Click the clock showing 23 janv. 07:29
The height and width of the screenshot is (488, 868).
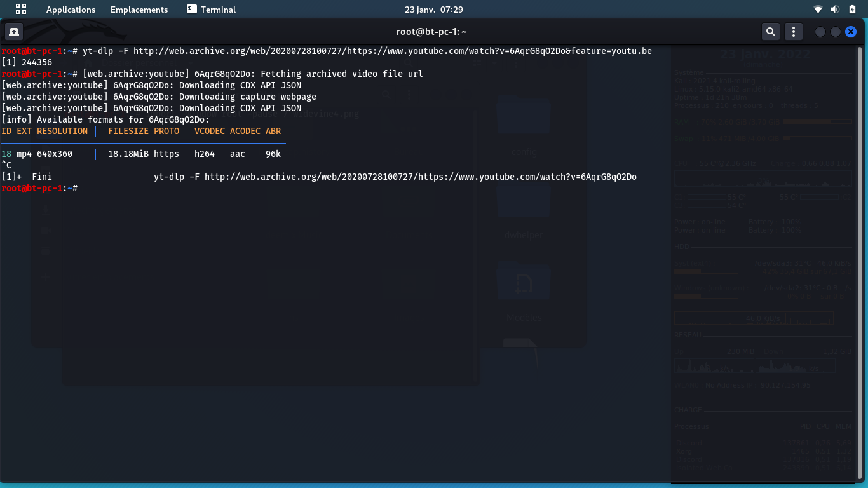click(x=434, y=10)
